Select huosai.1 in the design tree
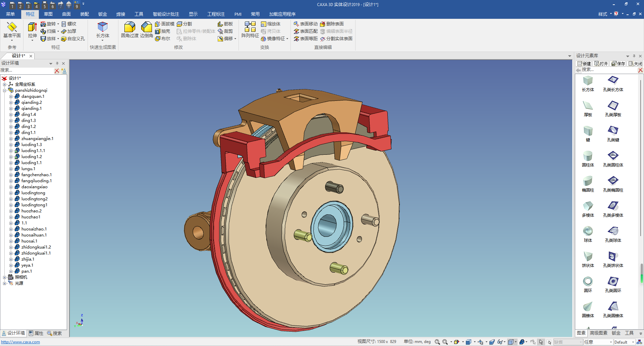Viewport: 644px width, 346px height. point(29,241)
